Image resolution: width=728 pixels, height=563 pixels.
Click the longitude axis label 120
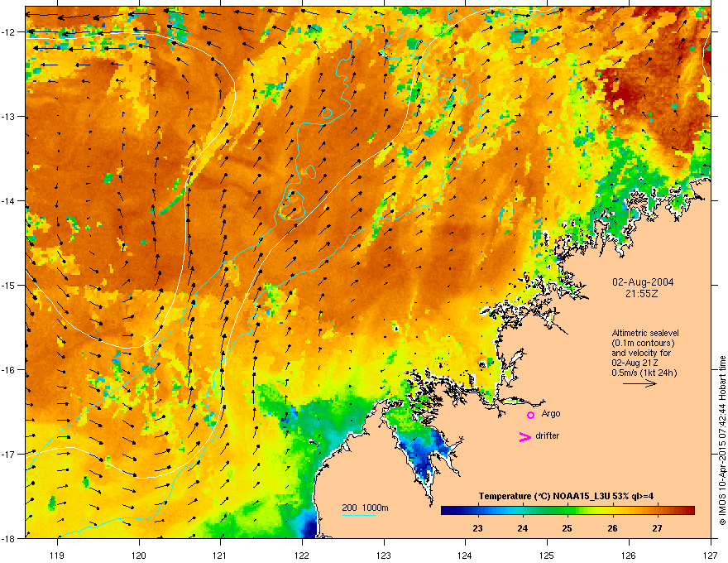click(x=139, y=555)
